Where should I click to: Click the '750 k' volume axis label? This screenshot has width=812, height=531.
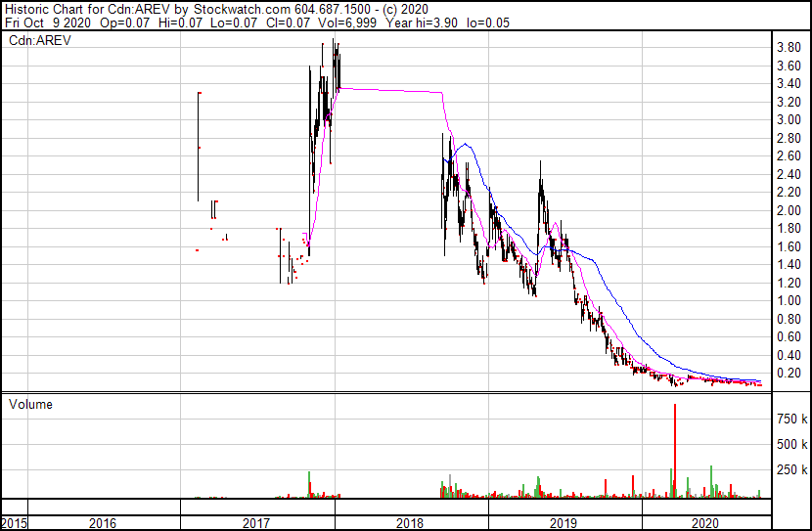point(791,419)
